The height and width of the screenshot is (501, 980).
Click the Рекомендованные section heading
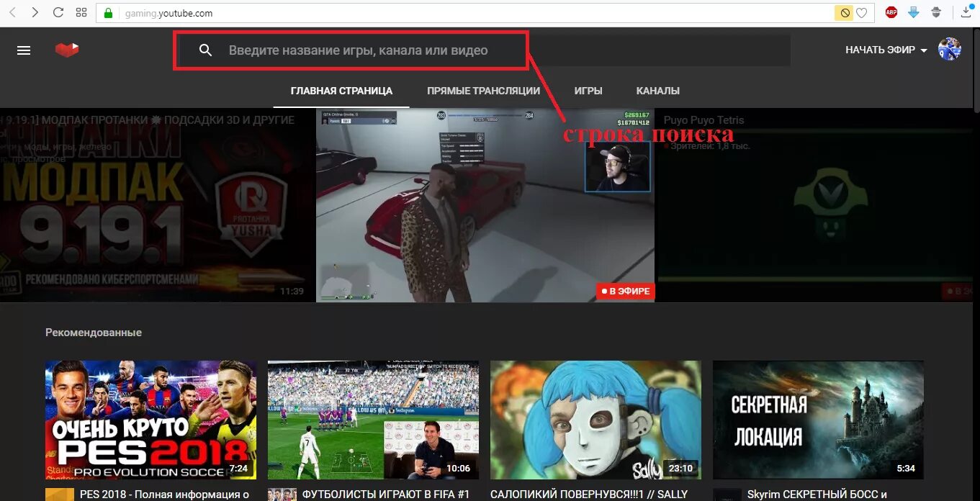94,333
